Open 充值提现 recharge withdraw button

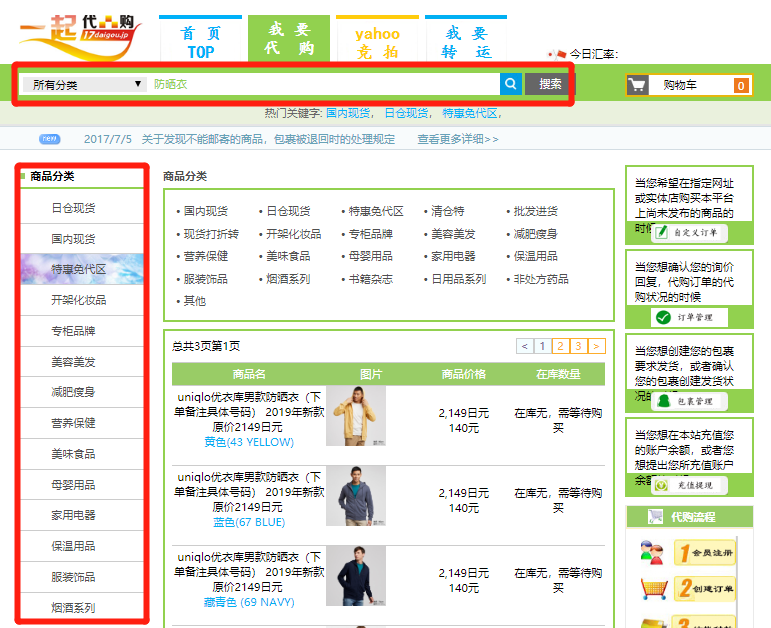(689, 485)
